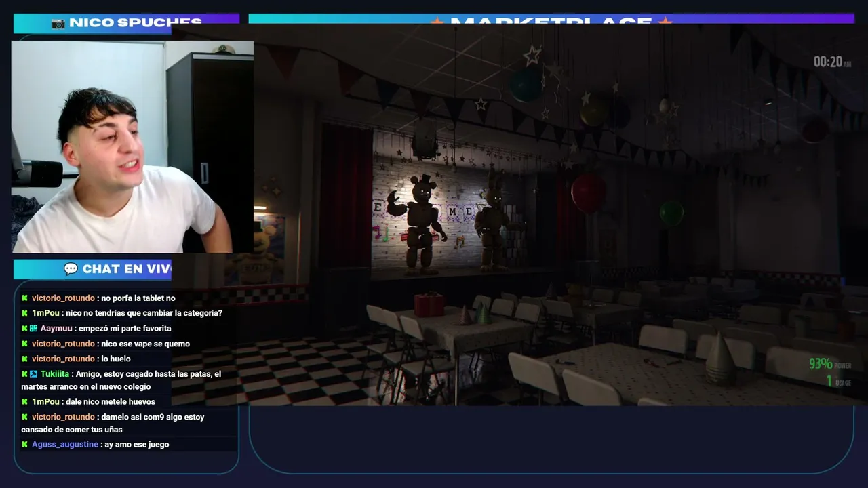Image resolution: width=868 pixels, height=488 pixels.
Task: Select the message 'dale nico metele huevos'
Action: tap(111, 402)
